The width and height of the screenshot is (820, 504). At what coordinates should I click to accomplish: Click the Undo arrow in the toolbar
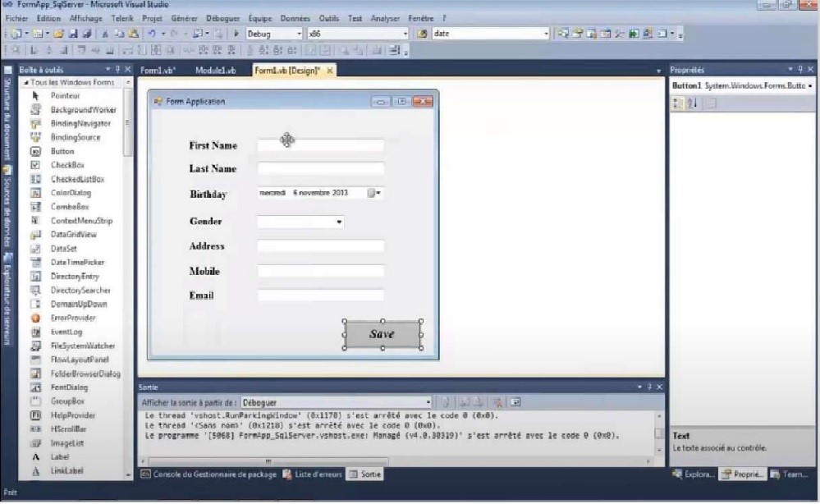click(x=153, y=34)
